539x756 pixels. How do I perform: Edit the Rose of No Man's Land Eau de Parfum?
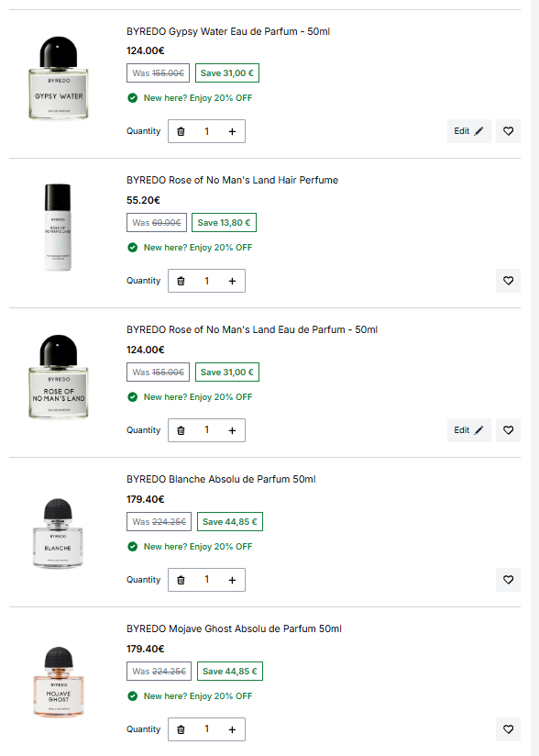click(468, 430)
